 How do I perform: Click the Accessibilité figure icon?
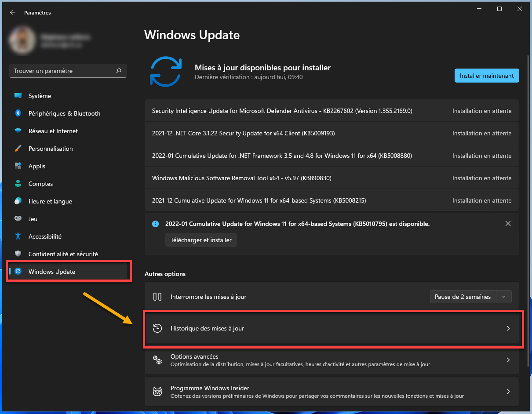(x=18, y=236)
